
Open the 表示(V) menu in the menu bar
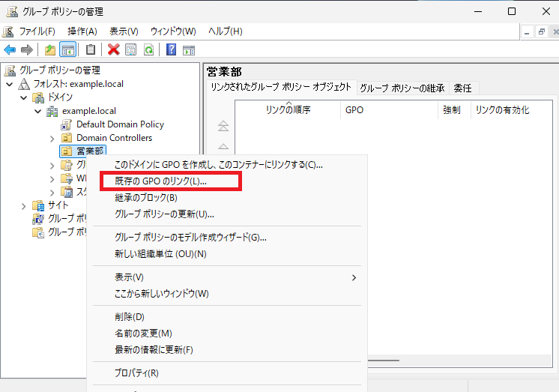[x=124, y=31]
